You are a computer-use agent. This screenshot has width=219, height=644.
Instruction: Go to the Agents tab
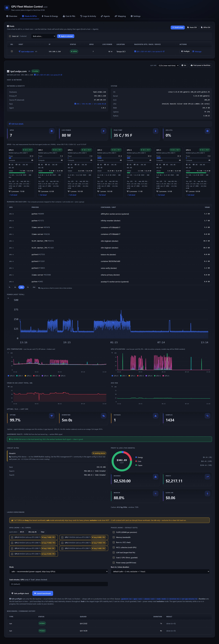pyautogui.click(x=105, y=16)
